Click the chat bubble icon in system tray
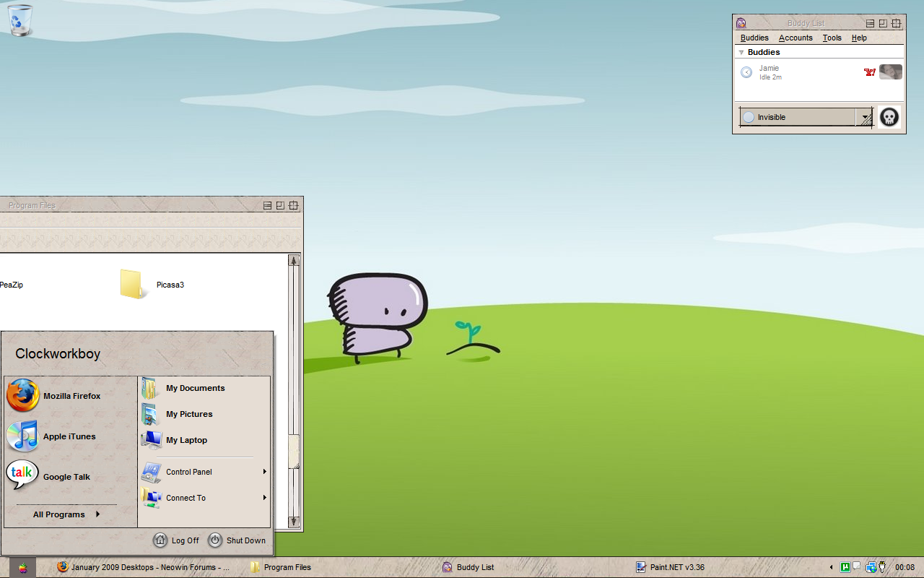 click(856, 566)
